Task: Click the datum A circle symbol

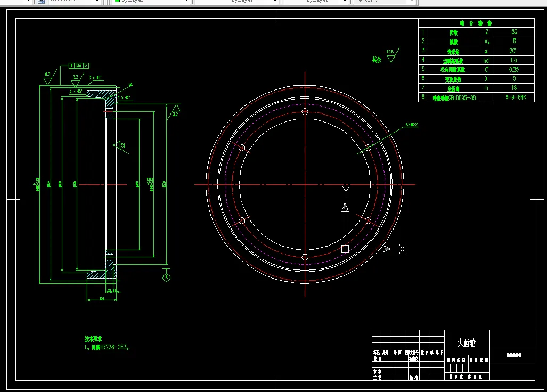Action: point(166,277)
